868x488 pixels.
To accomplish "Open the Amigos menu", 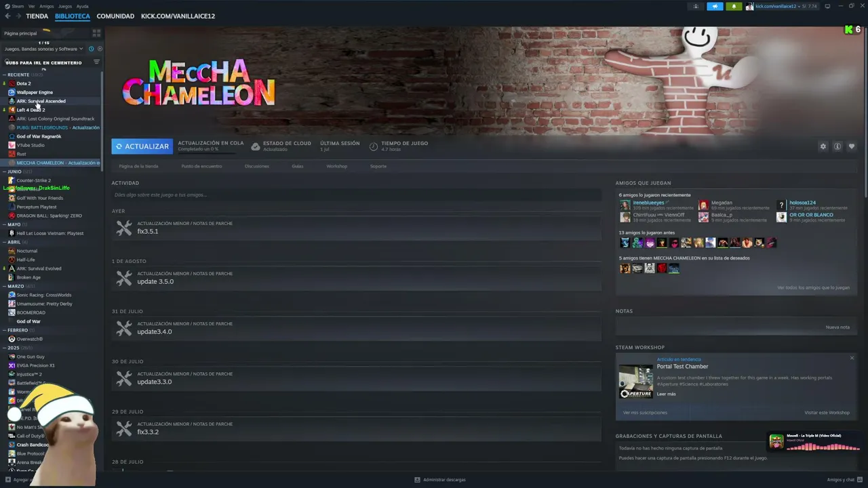I will [46, 6].
